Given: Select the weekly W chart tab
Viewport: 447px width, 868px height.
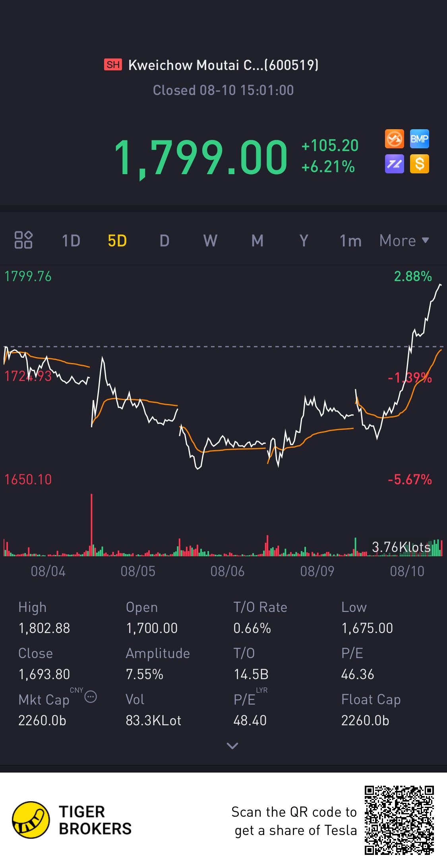Looking at the screenshot, I should point(210,241).
